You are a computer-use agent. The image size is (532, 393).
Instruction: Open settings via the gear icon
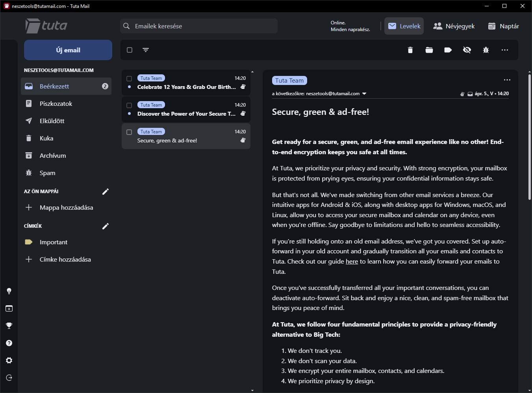click(9, 360)
